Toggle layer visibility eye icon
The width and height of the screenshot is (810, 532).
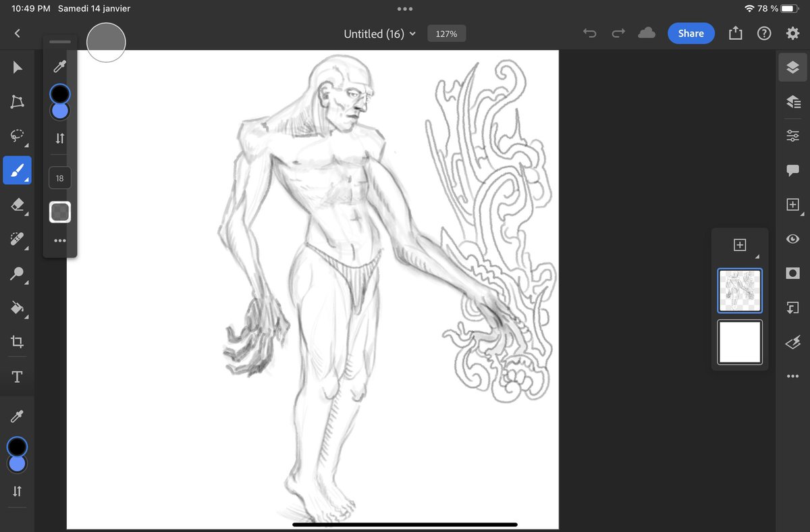tap(792, 239)
